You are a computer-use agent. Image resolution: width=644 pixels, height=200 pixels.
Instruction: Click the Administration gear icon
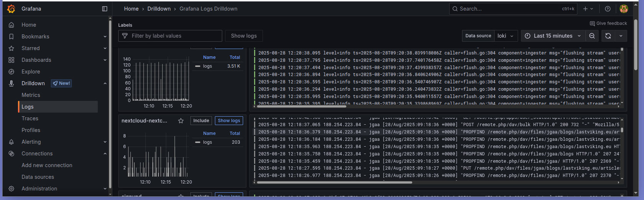pyautogui.click(x=11, y=189)
